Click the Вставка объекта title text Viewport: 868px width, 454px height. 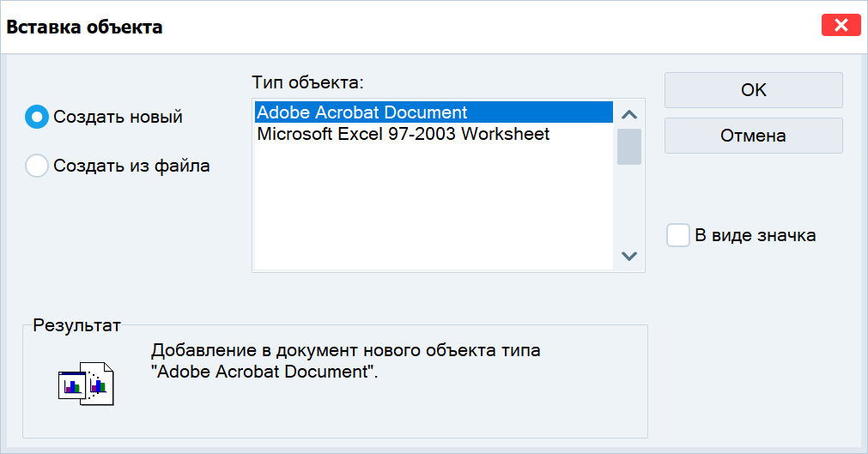click(x=85, y=27)
